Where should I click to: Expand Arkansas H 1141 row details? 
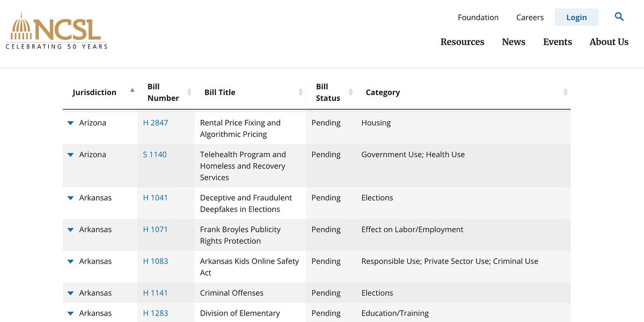click(x=70, y=293)
